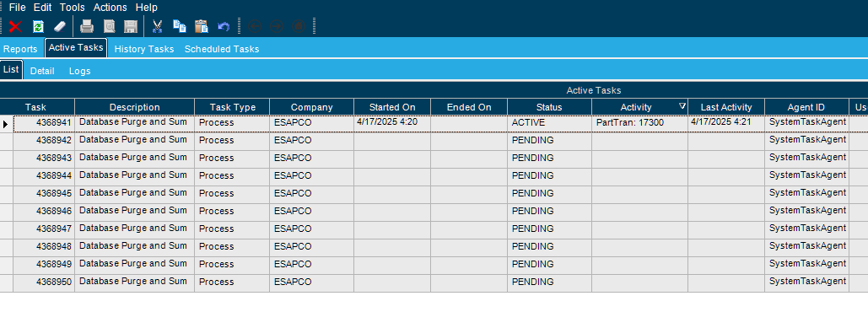The image size is (868, 312).
Task: Click the scissors Cut icon
Action: click(x=157, y=26)
